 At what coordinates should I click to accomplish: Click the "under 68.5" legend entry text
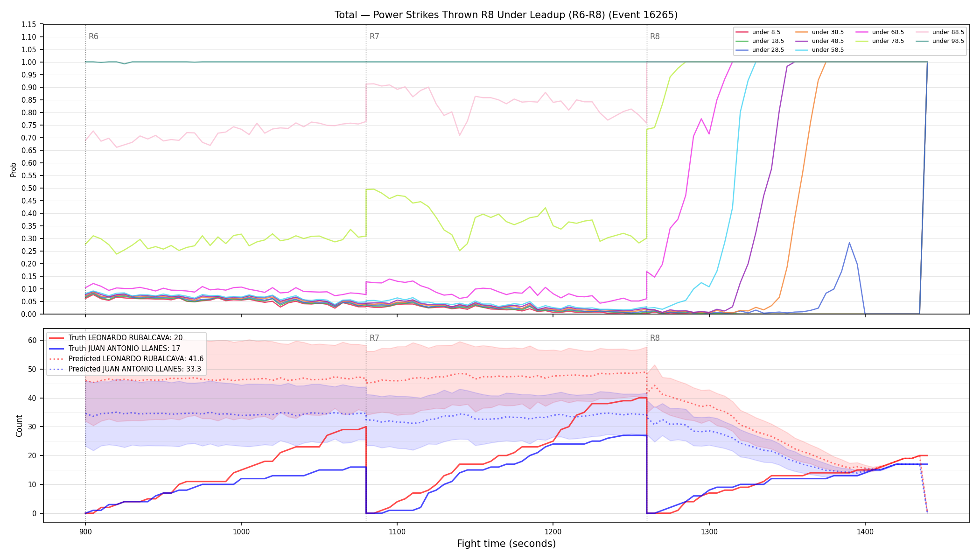[x=888, y=32]
